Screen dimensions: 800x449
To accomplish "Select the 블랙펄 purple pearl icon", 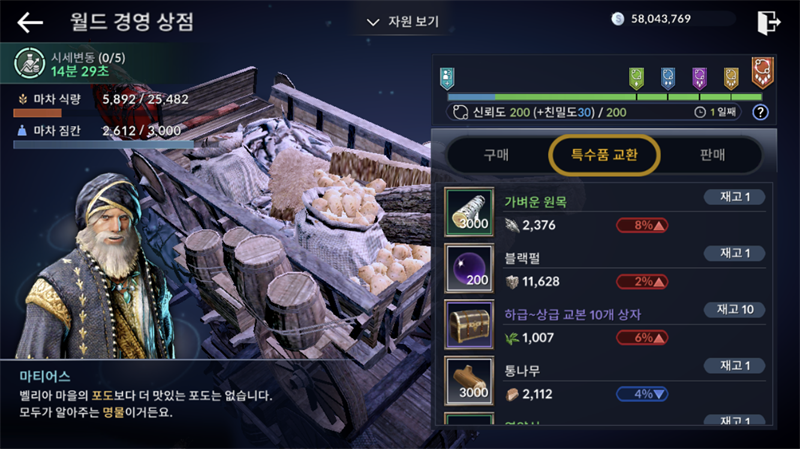I will tap(469, 268).
